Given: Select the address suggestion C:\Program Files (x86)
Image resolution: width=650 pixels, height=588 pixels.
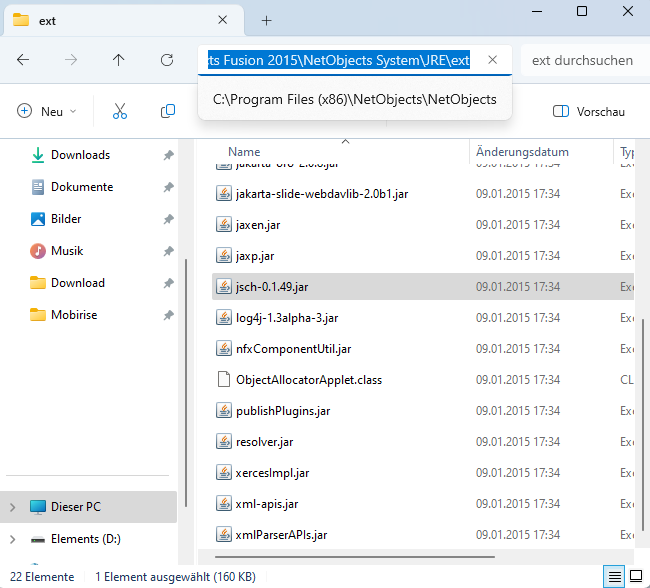Looking at the screenshot, I should point(354,99).
